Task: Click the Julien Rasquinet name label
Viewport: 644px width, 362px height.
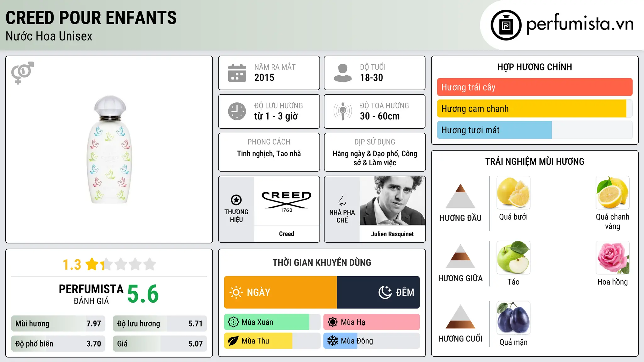Action: [392, 234]
